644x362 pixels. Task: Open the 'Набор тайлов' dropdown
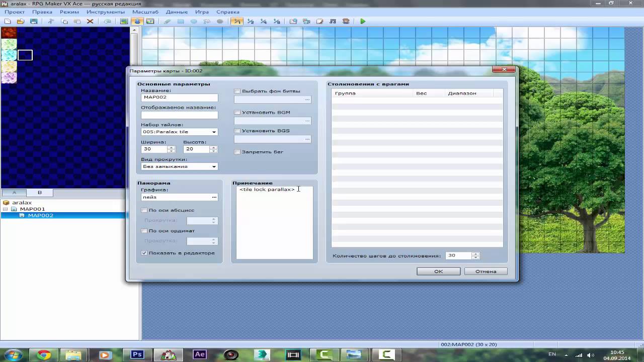[x=180, y=132]
